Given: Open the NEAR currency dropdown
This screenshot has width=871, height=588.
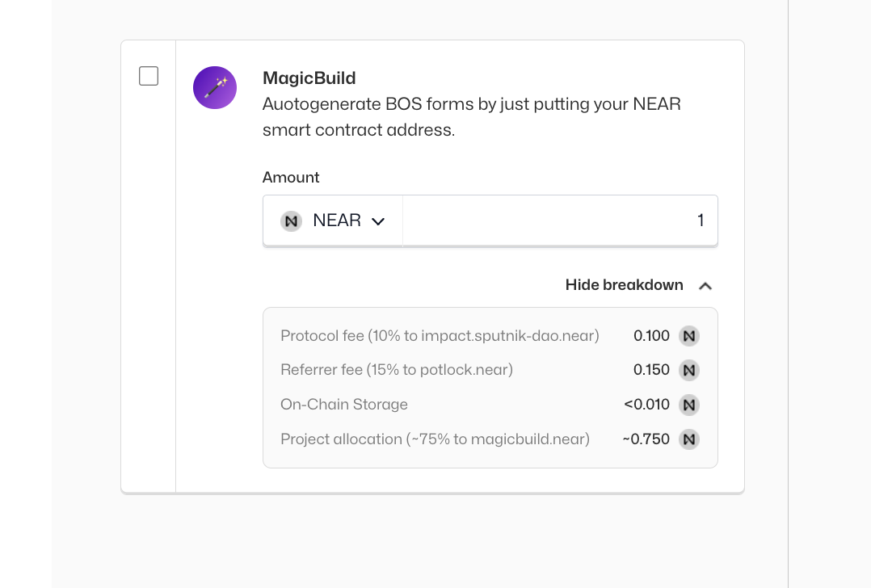Looking at the screenshot, I should coord(333,220).
